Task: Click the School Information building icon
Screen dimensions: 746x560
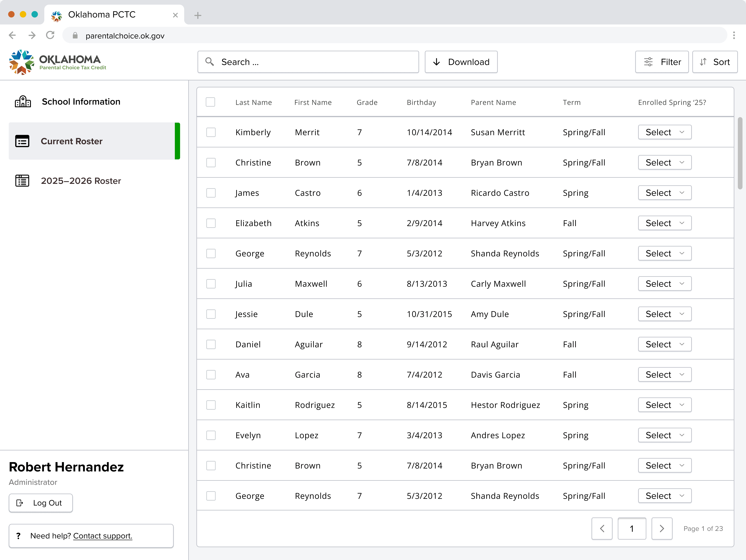Action: click(23, 102)
